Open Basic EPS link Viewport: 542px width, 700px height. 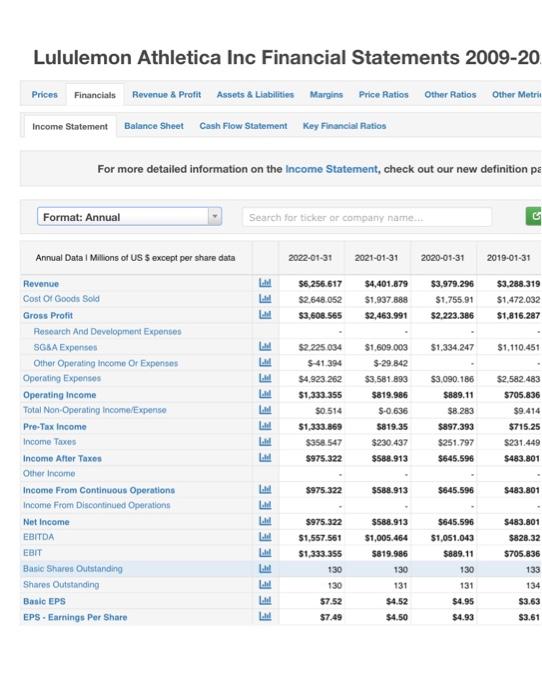pyautogui.click(x=44, y=601)
